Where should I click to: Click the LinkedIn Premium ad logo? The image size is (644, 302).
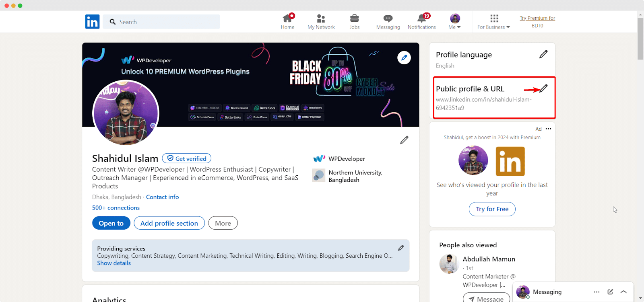[510, 161]
